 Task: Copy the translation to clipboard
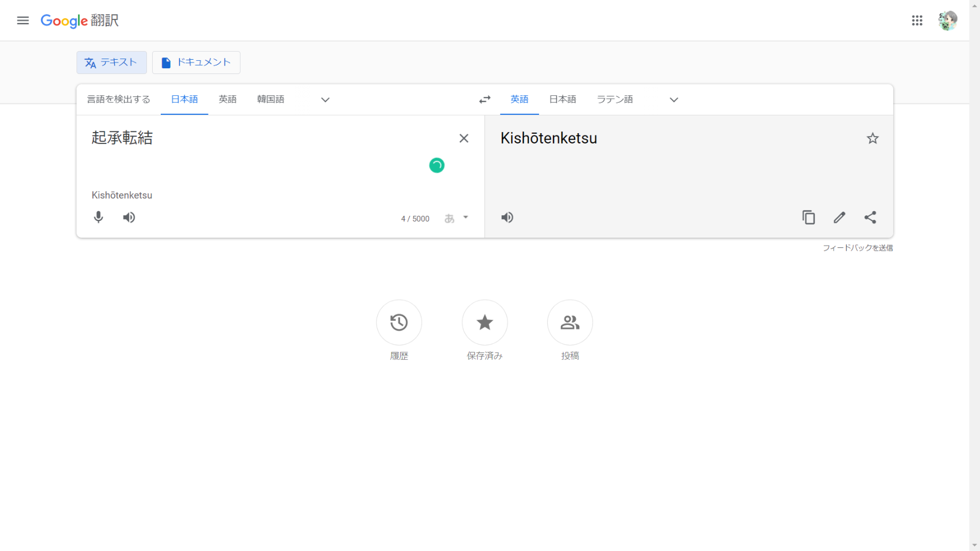pyautogui.click(x=808, y=218)
